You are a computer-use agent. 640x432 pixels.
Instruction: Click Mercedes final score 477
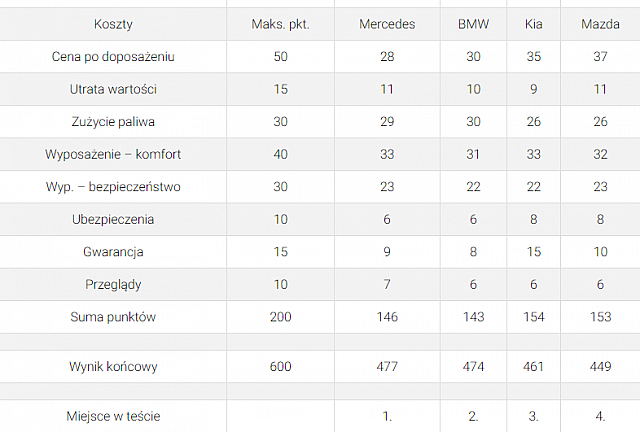[x=386, y=367]
